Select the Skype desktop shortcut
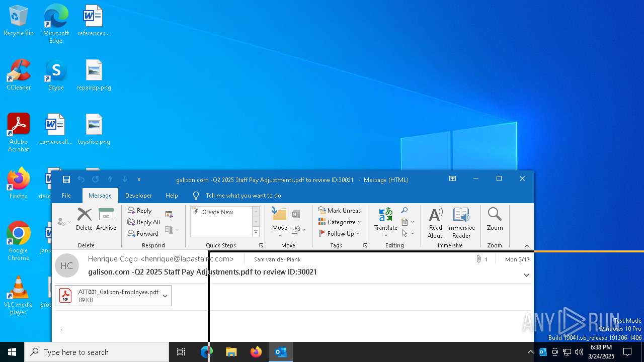Image resolution: width=644 pixels, height=362 pixels. [x=56, y=75]
